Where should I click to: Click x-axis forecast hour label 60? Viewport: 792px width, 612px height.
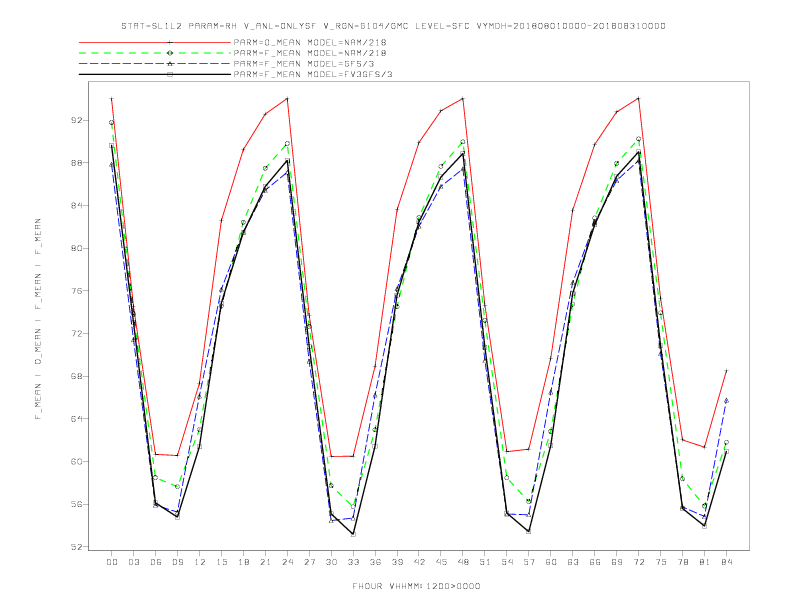pos(551,562)
